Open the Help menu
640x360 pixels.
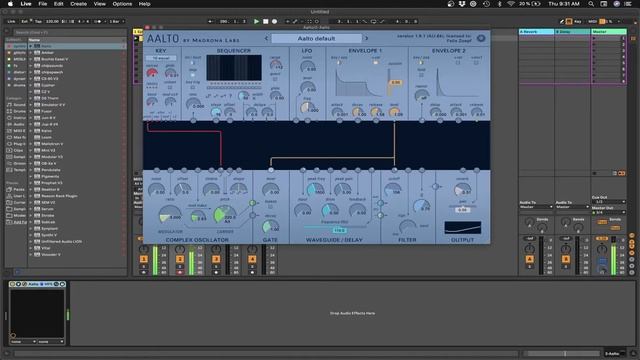tap(144, 4)
